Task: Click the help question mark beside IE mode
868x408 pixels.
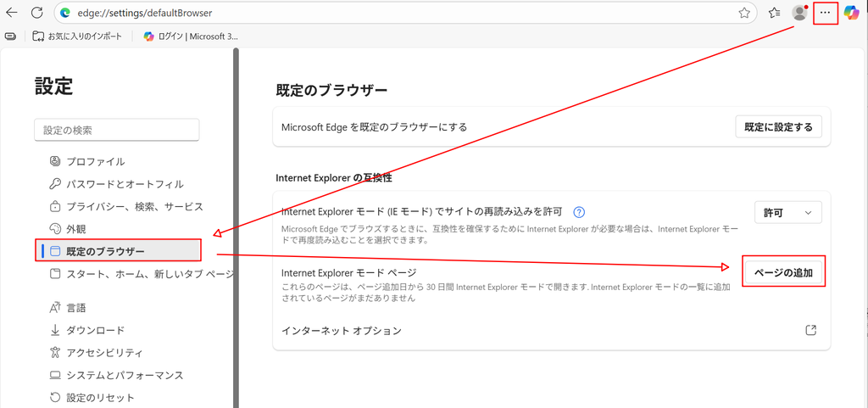Action: pyautogui.click(x=580, y=212)
